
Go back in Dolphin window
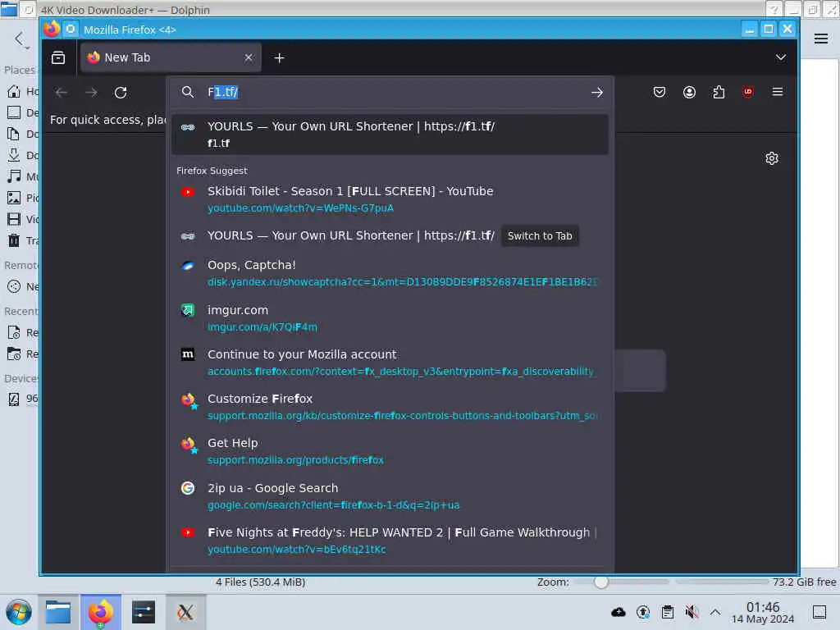click(x=19, y=39)
